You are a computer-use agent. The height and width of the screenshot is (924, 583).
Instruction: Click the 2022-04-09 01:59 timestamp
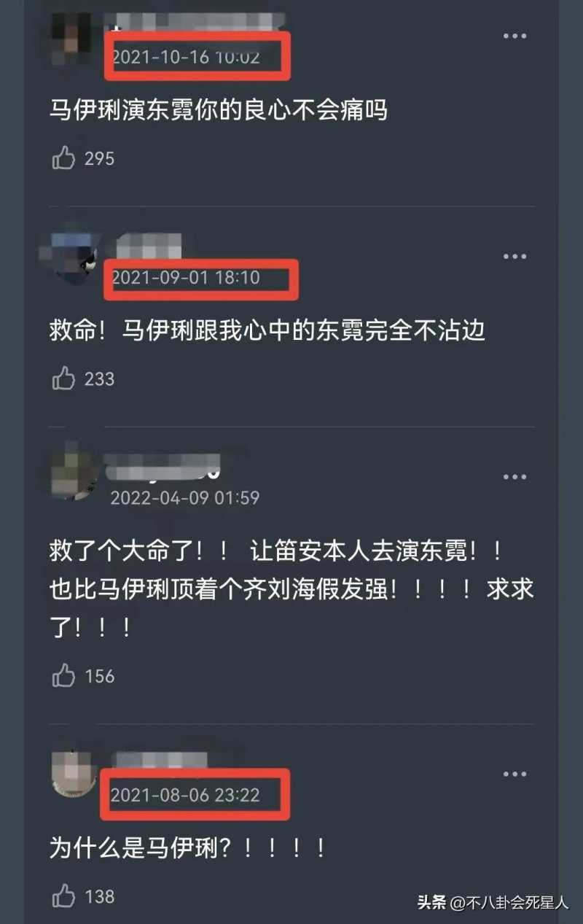pyautogui.click(x=185, y=498)
